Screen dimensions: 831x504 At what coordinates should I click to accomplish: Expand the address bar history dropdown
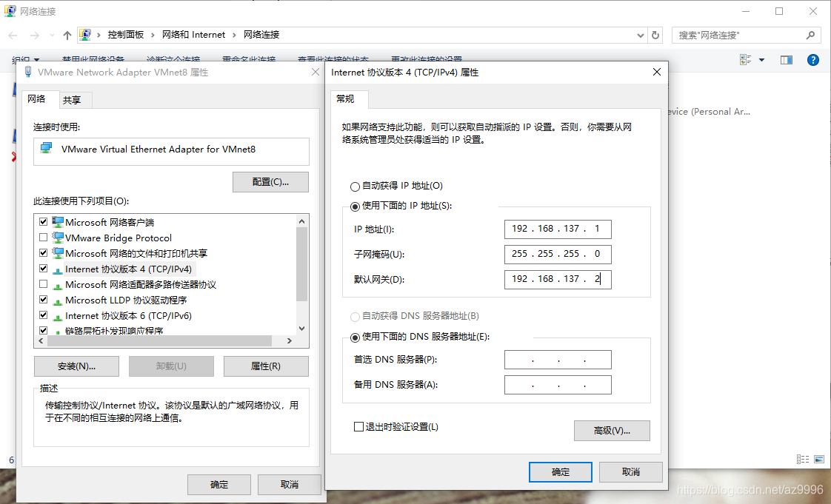(640, 36)
